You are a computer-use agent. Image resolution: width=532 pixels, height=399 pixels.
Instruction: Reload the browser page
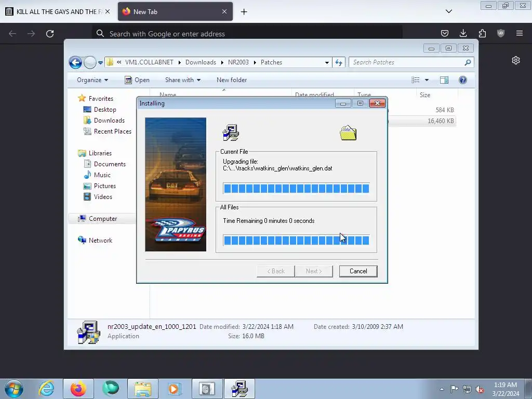[x=50, y=34]
